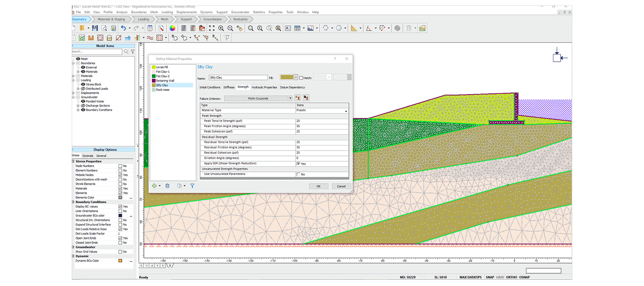Switch to Initial Conditions tab
The image size is (644, 286).
pos(210,87)
